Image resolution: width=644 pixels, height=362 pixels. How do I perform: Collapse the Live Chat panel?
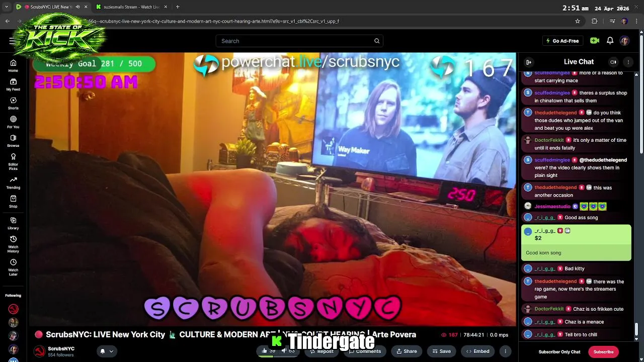(x=529, y=62)
